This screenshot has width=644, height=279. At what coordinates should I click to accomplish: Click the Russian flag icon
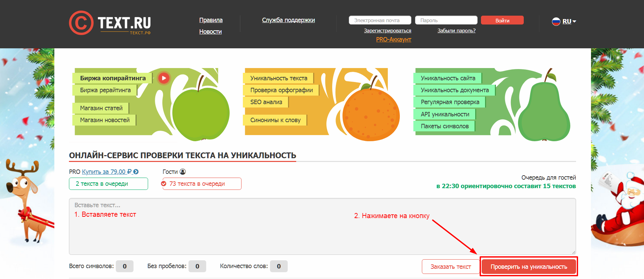(x=556, y=21)
